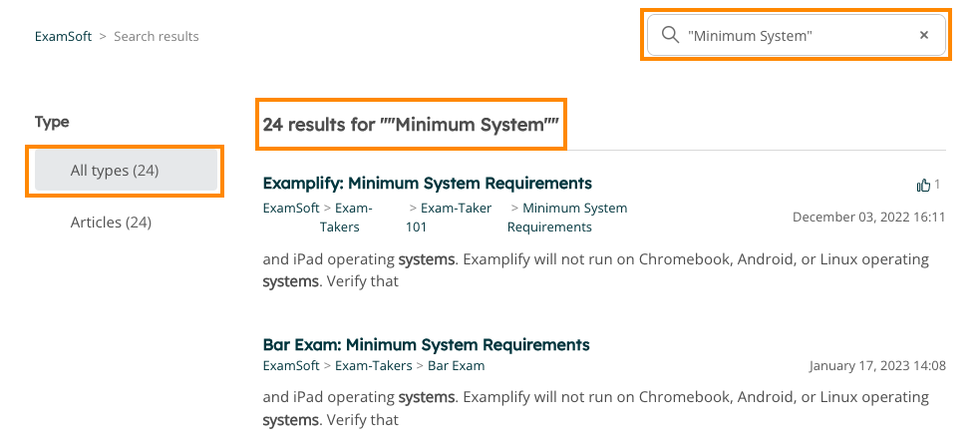Click inside the "Minimum System" search box
The height and width of the screenshot is (443, 980).
point(797,35)
